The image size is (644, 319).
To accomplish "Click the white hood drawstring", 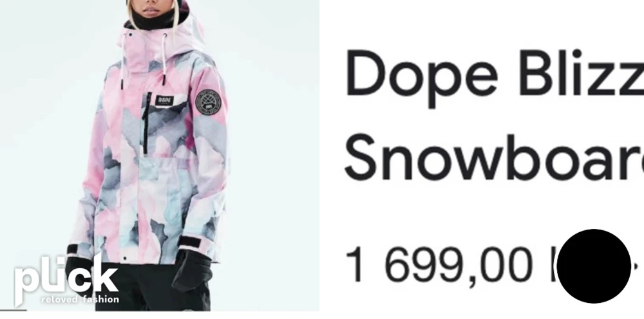I will (x=164, y=59).
